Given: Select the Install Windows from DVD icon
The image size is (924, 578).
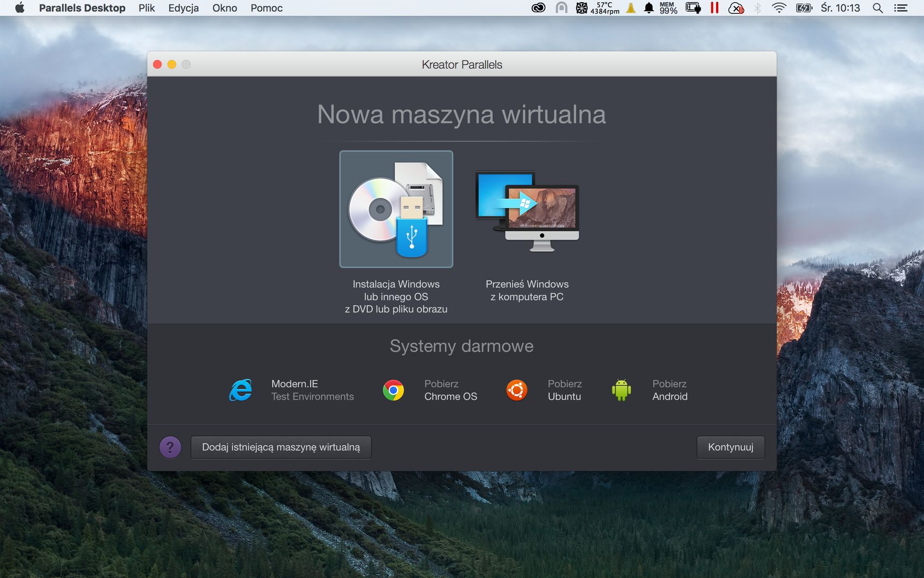Looking at the screenshot, I should tap(396, 209).
